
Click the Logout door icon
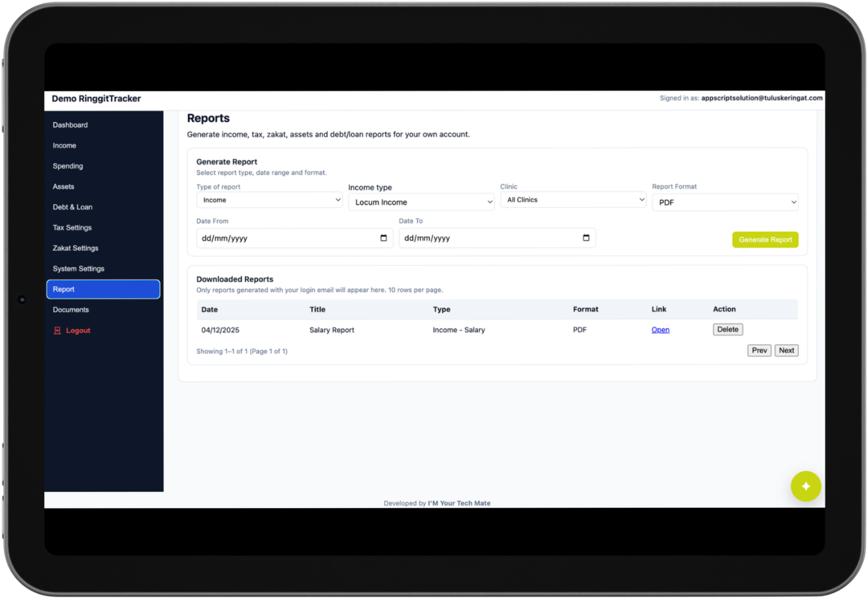(57, 330)
